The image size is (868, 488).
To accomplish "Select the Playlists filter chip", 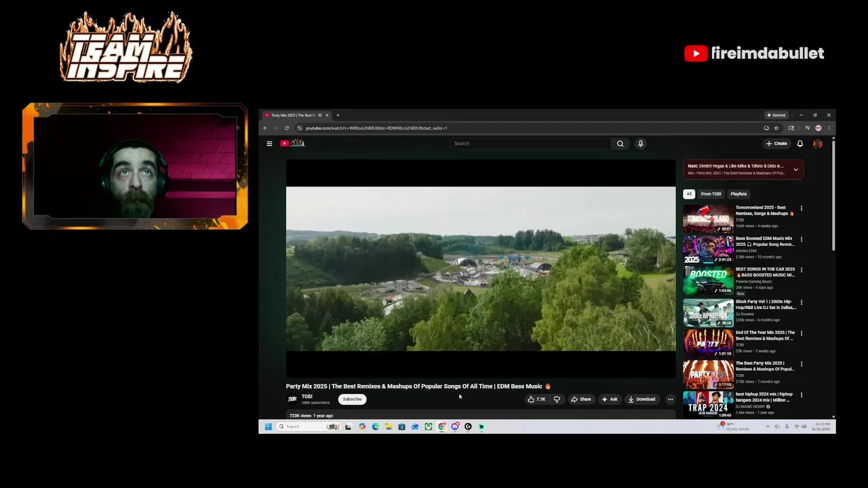I will click(738, 194).
